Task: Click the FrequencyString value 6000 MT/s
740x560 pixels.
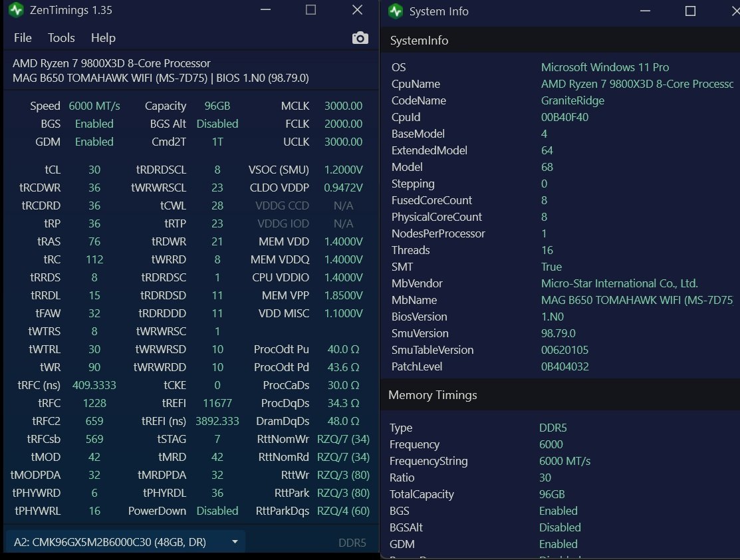Action: [564, 461]
